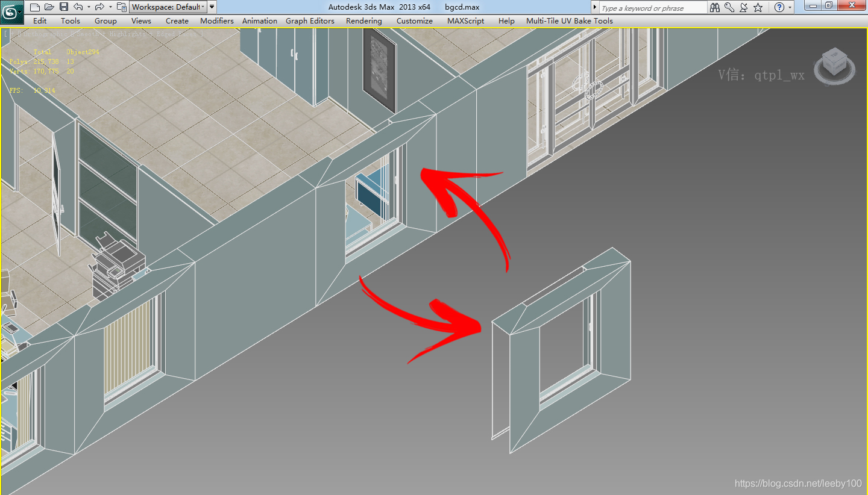Click the Verts 170,775 statistic text

(x=34, y=71)
